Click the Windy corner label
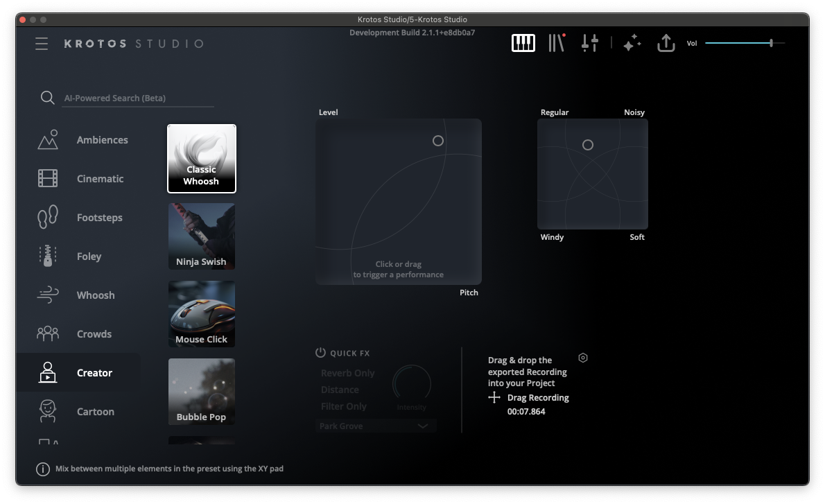 point(552,237)
